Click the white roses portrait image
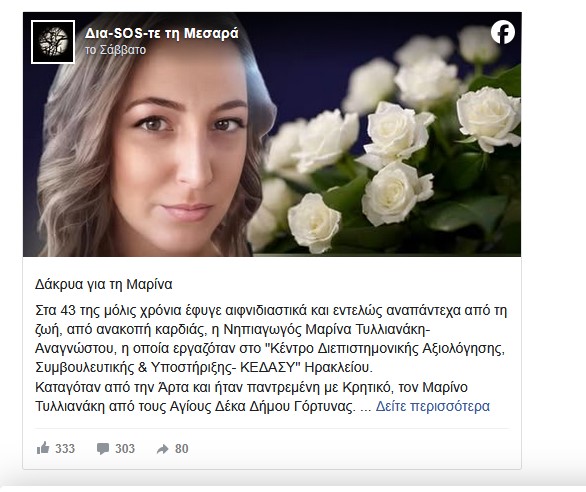The width and height of the screenshot is (586, 492). [x=272, y=134]
